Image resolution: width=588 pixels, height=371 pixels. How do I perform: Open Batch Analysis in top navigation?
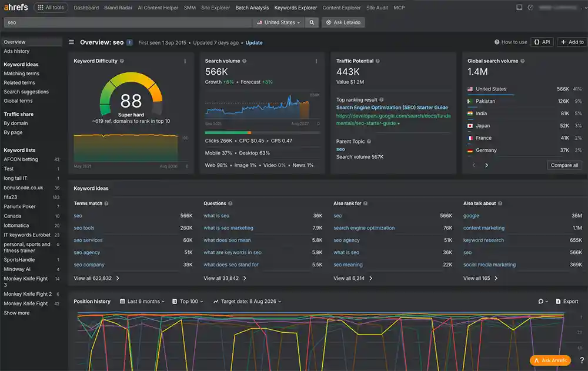pos(252,8)
